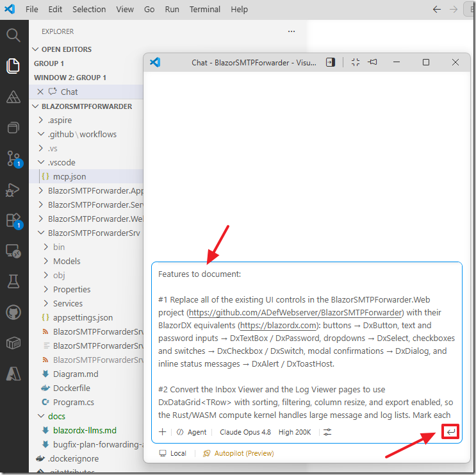Open the triangle-shaped icon in activity bar
The height and width of the screenshot is (475, 476).
tap(13, 97)
